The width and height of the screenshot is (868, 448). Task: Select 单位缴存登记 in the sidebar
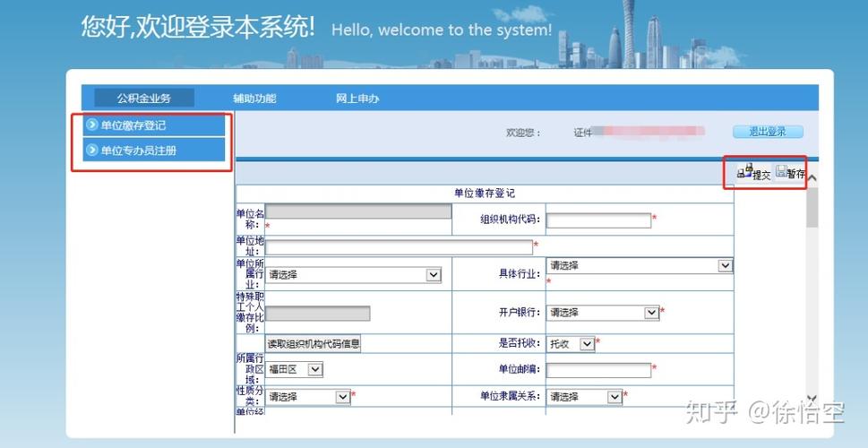[x=154, y=125]
